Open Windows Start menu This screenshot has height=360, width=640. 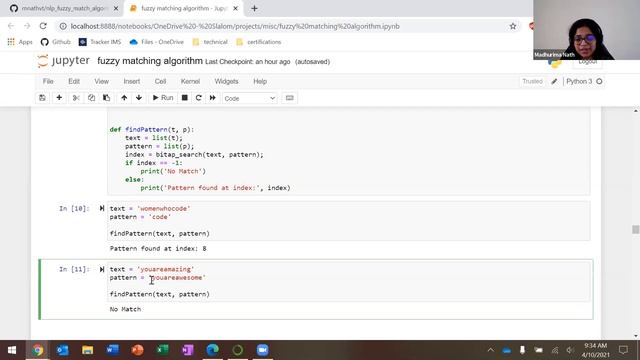point(11,350)
